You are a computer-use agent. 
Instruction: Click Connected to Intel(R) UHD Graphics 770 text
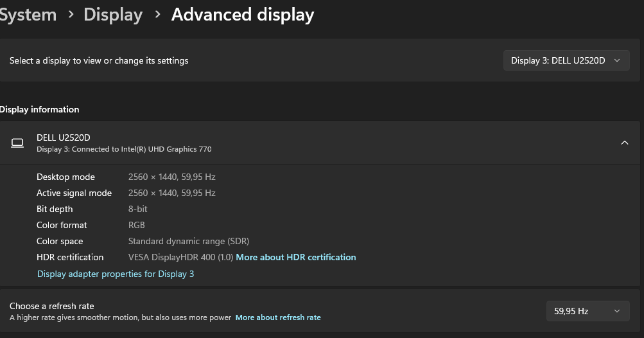[x=142, y=149]
